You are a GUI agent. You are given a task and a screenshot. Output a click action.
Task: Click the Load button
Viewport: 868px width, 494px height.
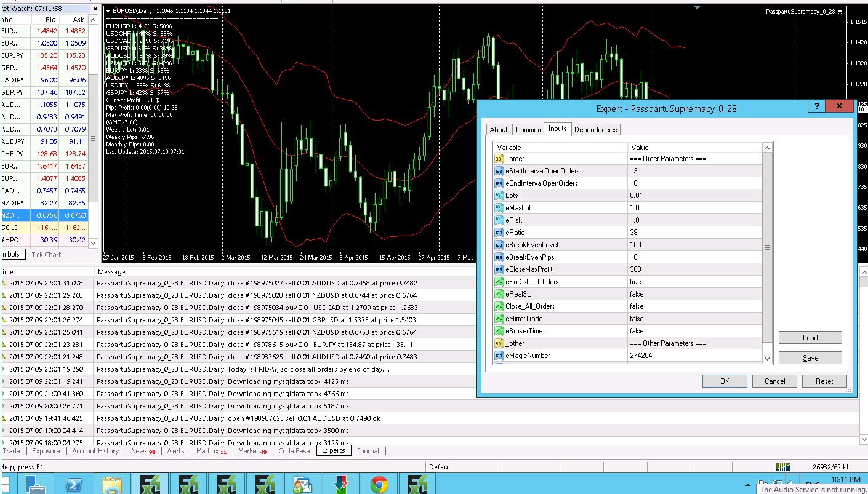click(810, 338)
